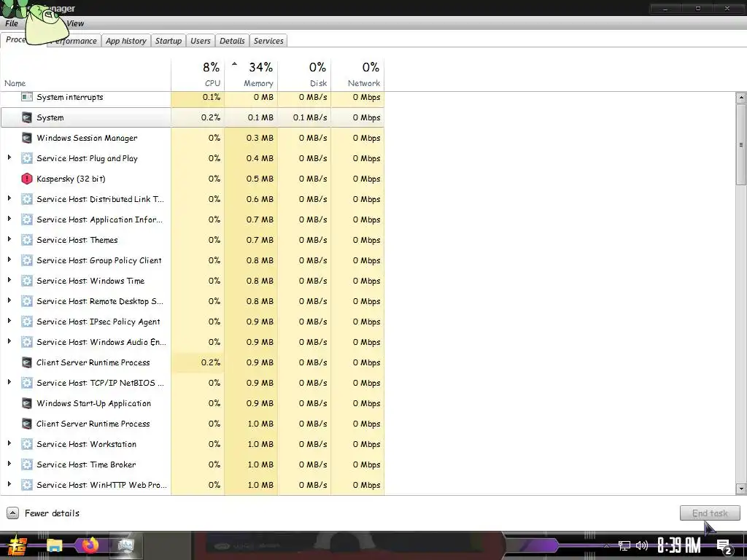The height and width of the screenshot is (560, 747).
Task: Expand Service Host: Group Policy Client
Action: point(9,260)
